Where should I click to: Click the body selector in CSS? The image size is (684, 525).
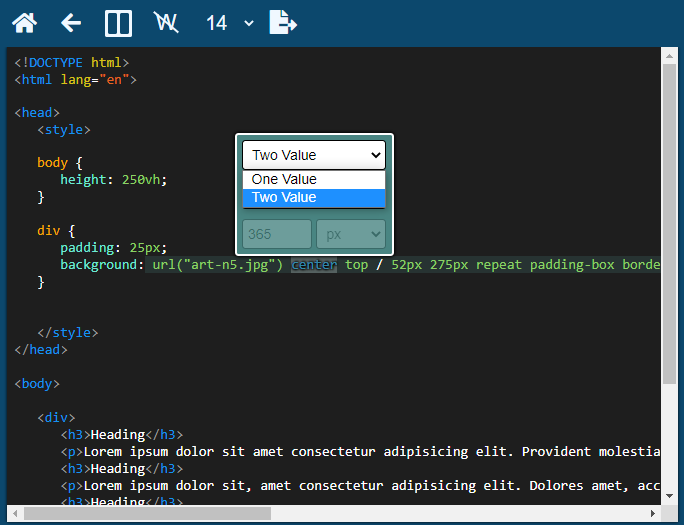click(53, 163)
